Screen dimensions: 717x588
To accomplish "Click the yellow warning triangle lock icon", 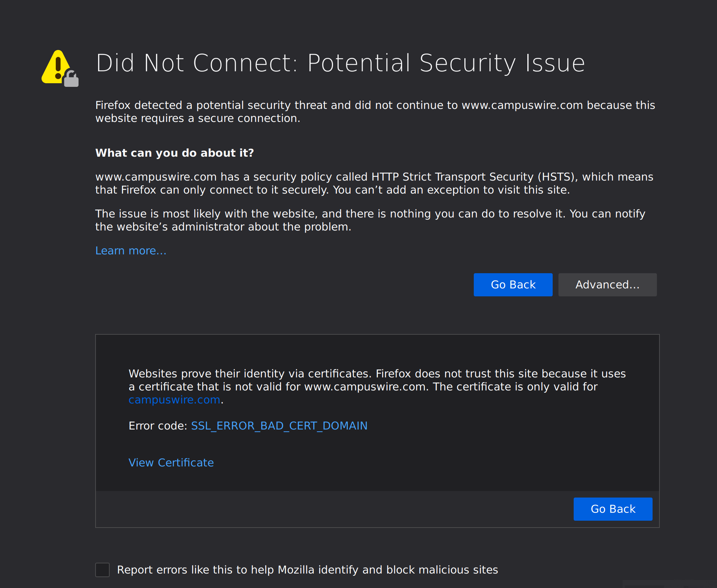I will click(x=60, y=68).
